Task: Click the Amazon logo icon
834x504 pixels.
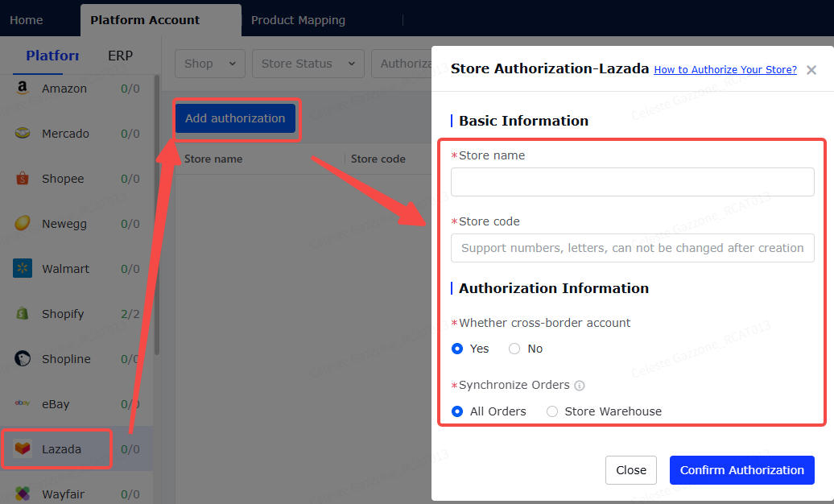Action: [23, 89]
